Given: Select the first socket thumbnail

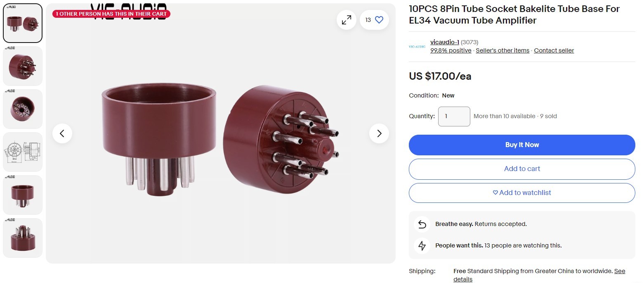Looking at the screenshot, I should point(23,23).
